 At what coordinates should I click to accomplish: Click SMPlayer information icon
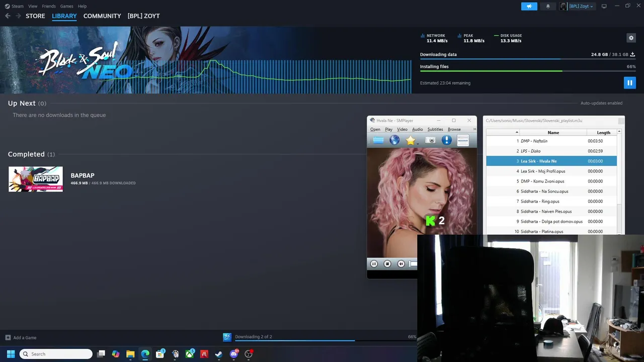tap(446, 140)
